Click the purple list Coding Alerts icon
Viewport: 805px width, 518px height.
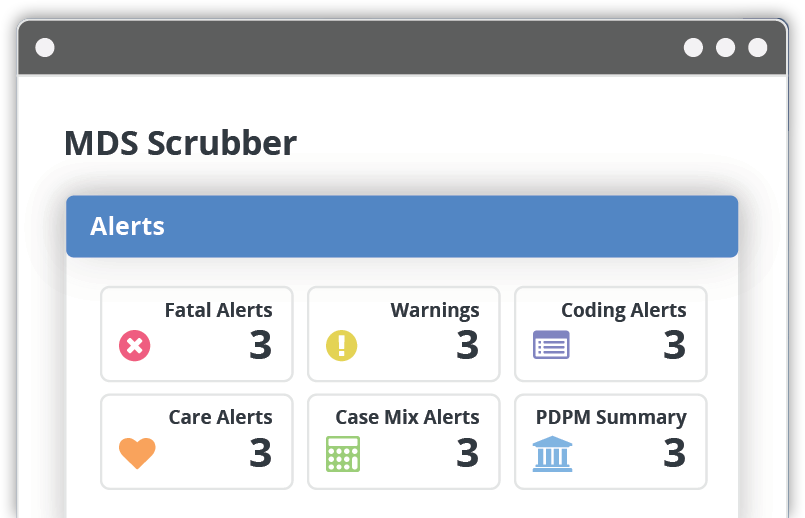coord(551,344)
